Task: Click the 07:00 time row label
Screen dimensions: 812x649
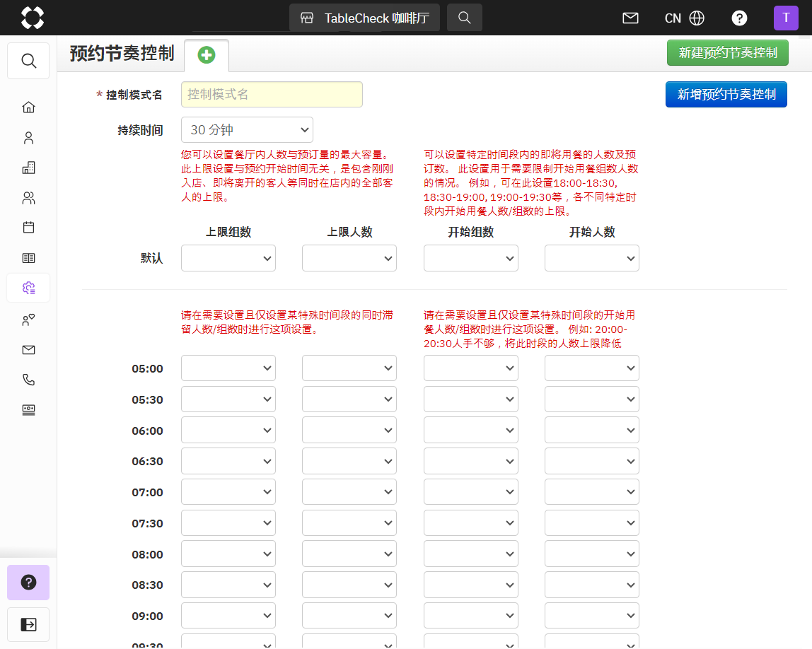Action: tap(148, 492)
